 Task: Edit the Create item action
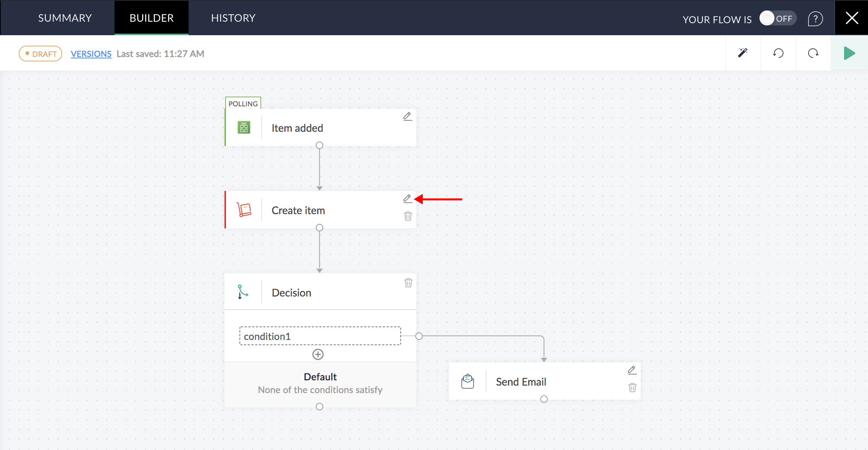pos(407,198)
